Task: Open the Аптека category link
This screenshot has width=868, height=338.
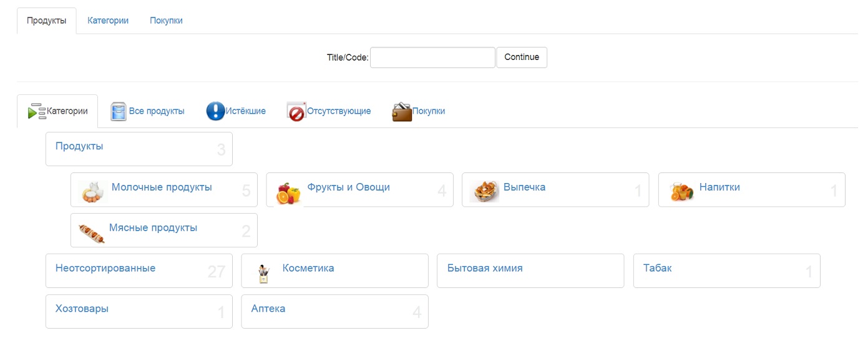Action: [268, 309]
